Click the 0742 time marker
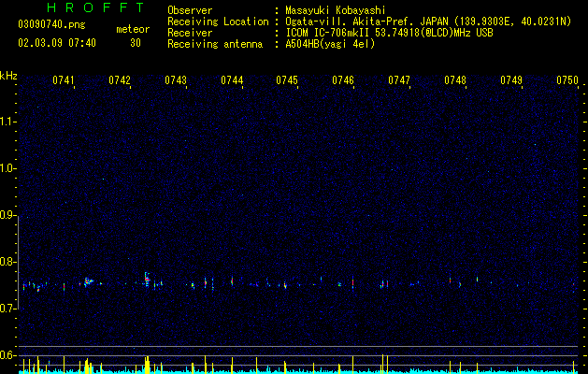588x374 pixels. 120,80
